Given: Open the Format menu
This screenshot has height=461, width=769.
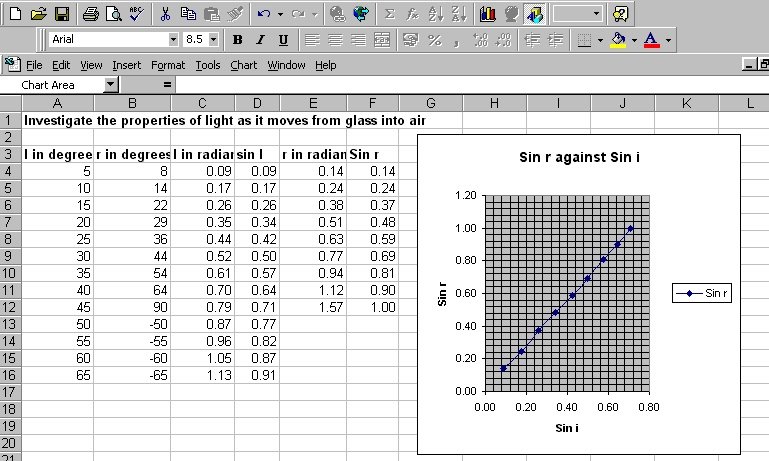Looking at the screenshot, I should tap(168, 65).
